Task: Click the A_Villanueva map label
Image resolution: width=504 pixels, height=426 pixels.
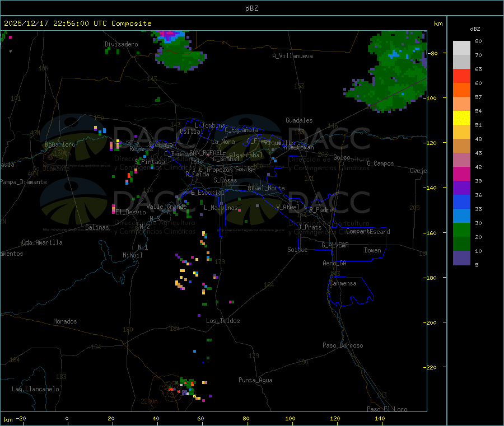Action: pos(292,56)
